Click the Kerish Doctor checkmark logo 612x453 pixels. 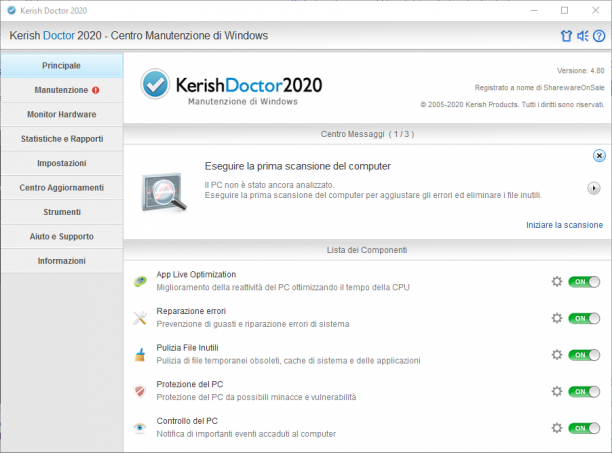[155, 84]
